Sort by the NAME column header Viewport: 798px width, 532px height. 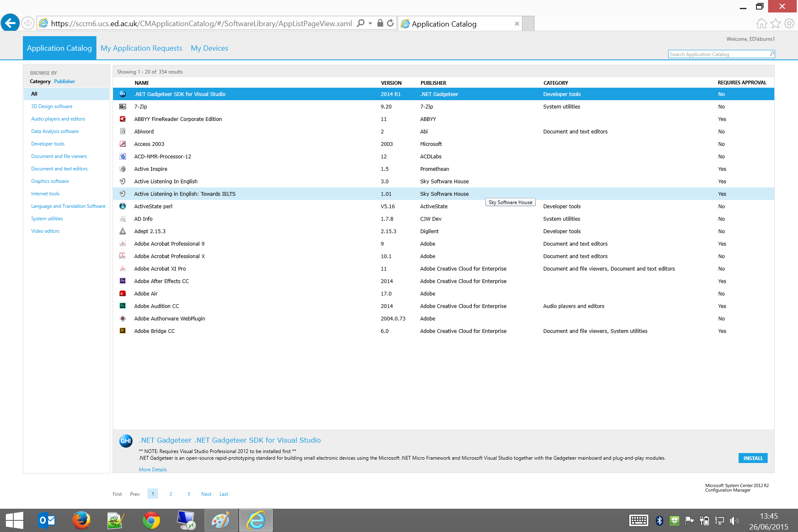tap(142, 83)
